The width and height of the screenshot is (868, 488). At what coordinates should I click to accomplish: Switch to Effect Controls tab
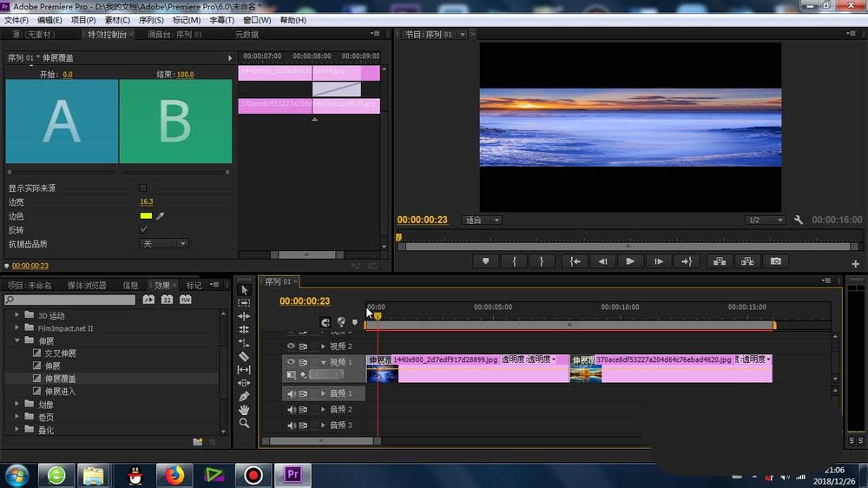coord(108,35)
